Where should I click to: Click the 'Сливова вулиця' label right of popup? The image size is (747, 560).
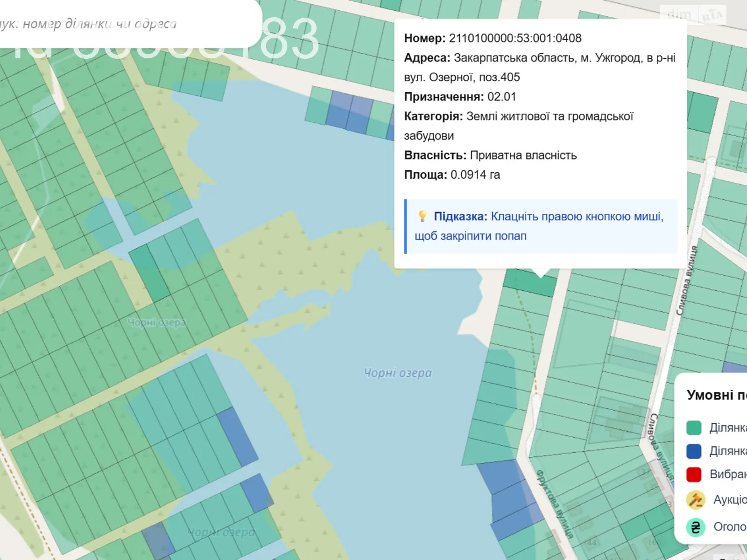[687, 280]
